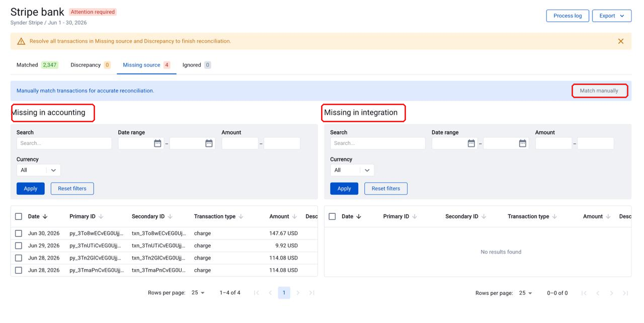Click py_3TnUTiCvEG0Ujj primary ID cell

click(96, 246)
